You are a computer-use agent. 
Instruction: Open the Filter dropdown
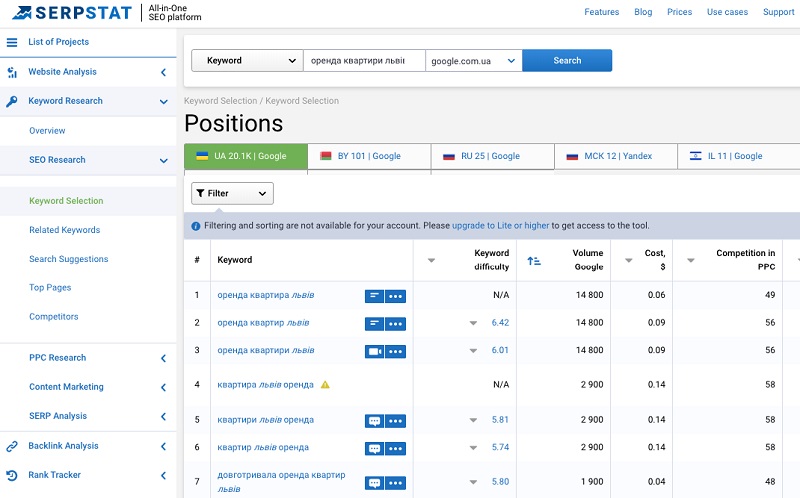click(x=232, y=193)
